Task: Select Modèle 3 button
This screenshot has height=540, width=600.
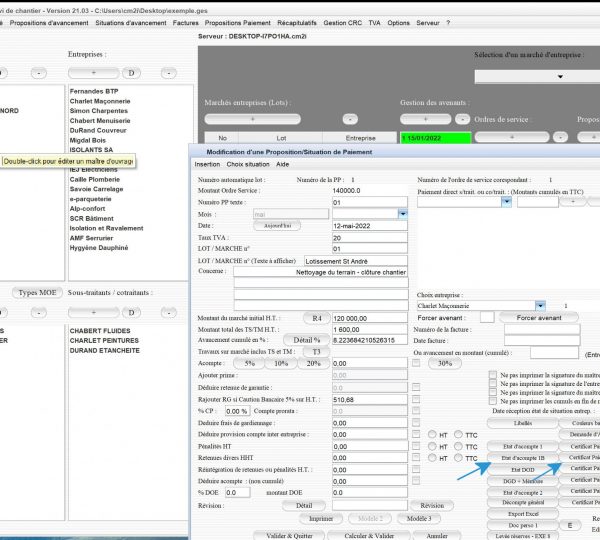Action: point(419,519)
